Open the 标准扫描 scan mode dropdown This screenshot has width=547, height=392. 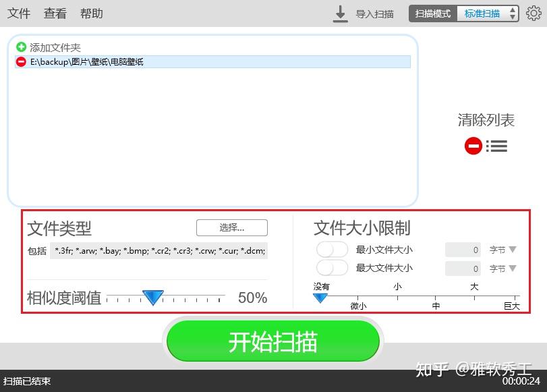pyautogui.click(x=488, y=13)
